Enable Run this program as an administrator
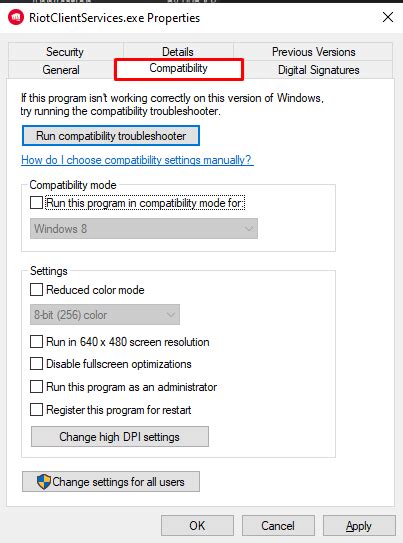The height and width of the screenshot is (543, 403). click(x=36, y=386)
